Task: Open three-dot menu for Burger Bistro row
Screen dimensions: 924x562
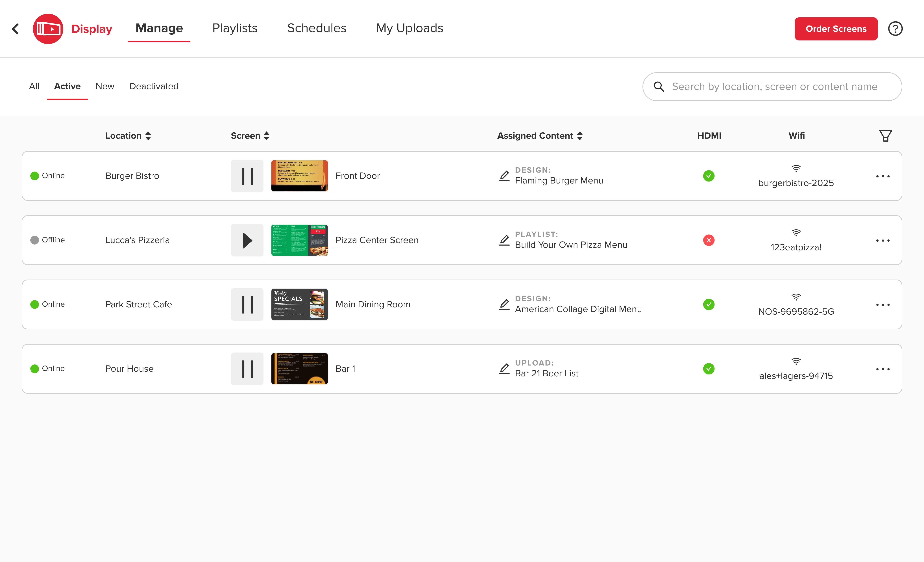Action: coord(883,176)
